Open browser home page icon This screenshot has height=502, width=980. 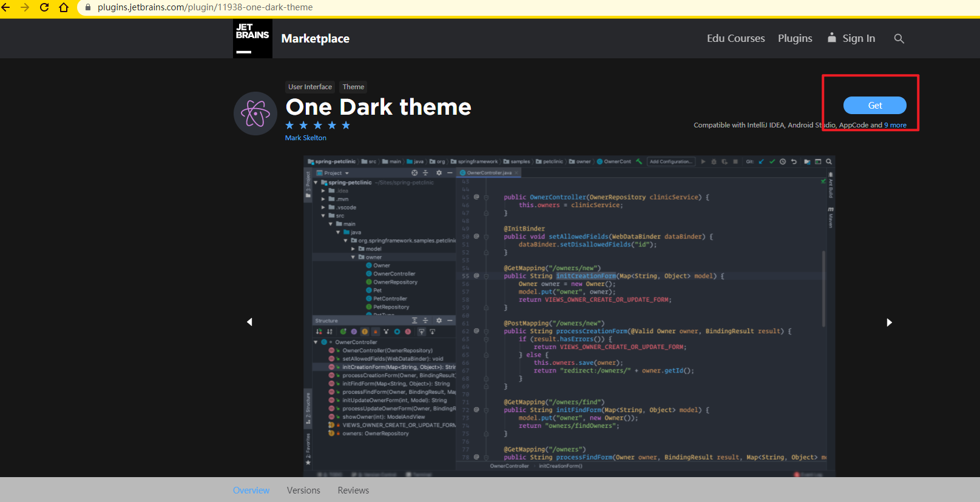pyautogui.click(x=64, y=7)
